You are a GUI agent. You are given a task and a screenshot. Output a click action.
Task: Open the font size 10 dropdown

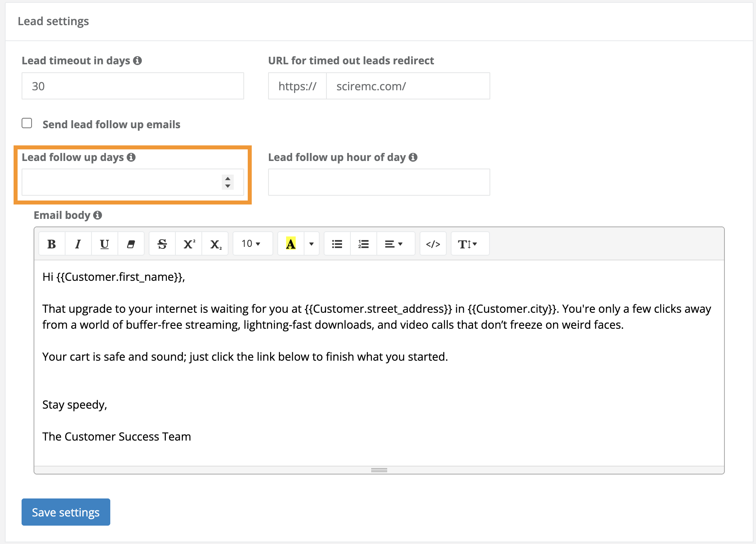click(x=252, y=243)
